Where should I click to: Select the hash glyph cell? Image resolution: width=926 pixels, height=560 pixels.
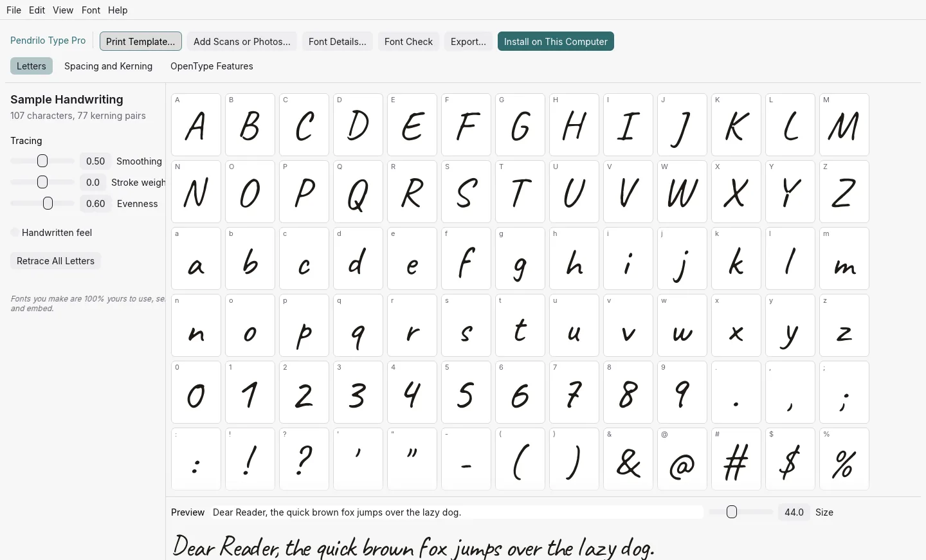pyautogui.click(x=736, y=459)
